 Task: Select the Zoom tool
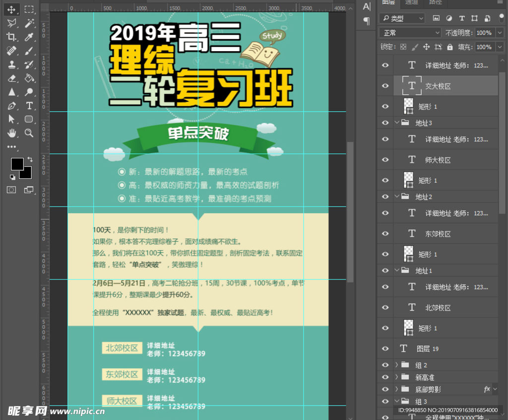[x=29, y=133]
